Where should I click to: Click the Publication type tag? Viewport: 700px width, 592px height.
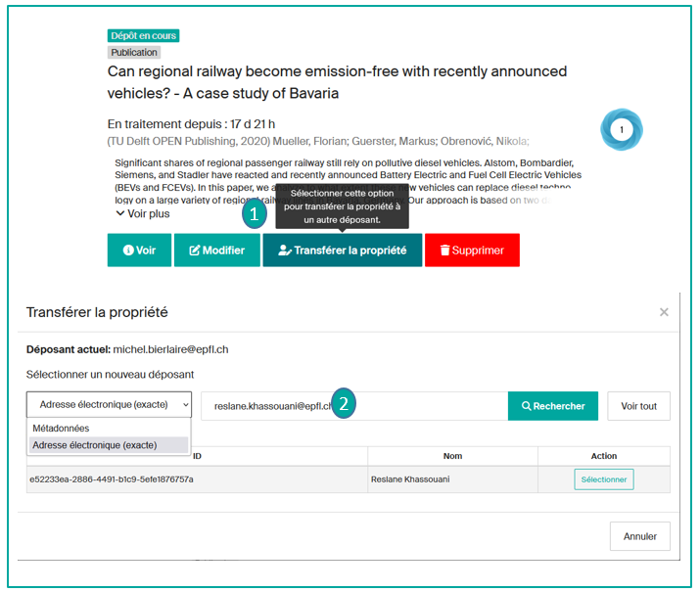pos(134,53)
